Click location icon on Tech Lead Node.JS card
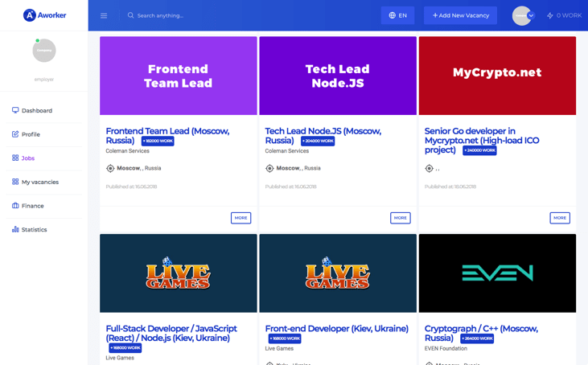Image resolution: width=588 pixels, height=365 pixels. click(x=269, y=168)
